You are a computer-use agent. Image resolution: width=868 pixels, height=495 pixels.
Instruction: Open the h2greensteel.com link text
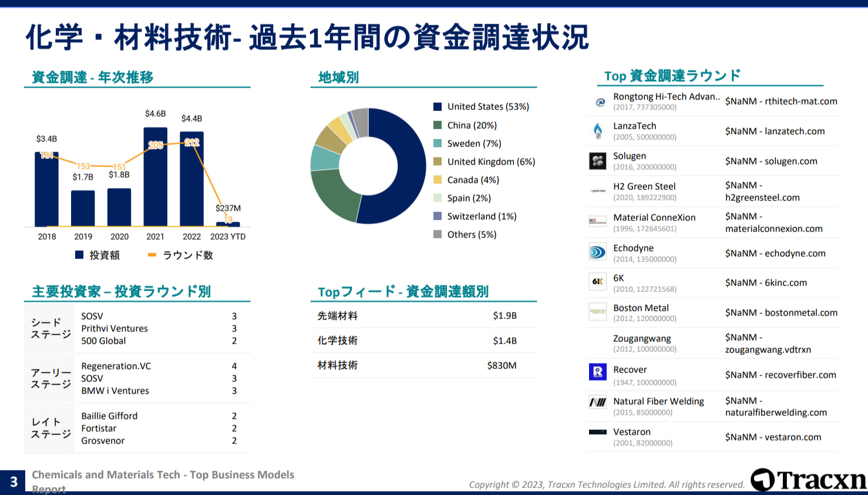pyautogui.click(x=762, y=197)
